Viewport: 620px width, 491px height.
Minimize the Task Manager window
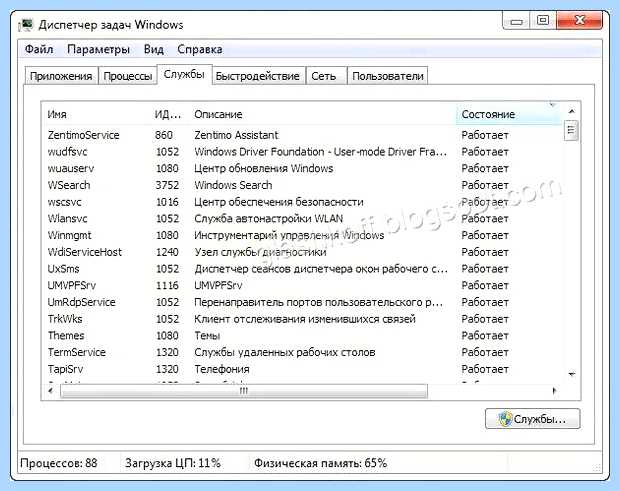[516, 21]
